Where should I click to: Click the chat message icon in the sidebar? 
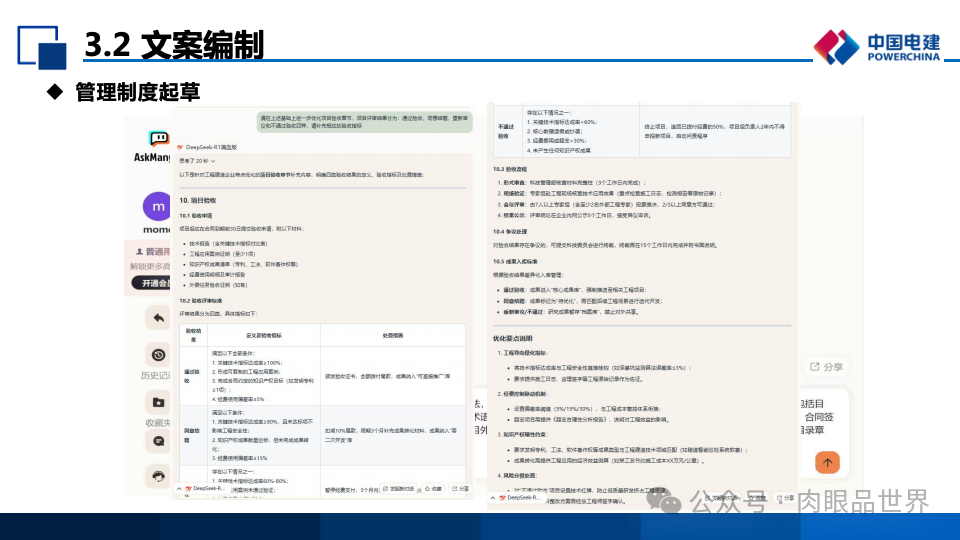point(159,441)
